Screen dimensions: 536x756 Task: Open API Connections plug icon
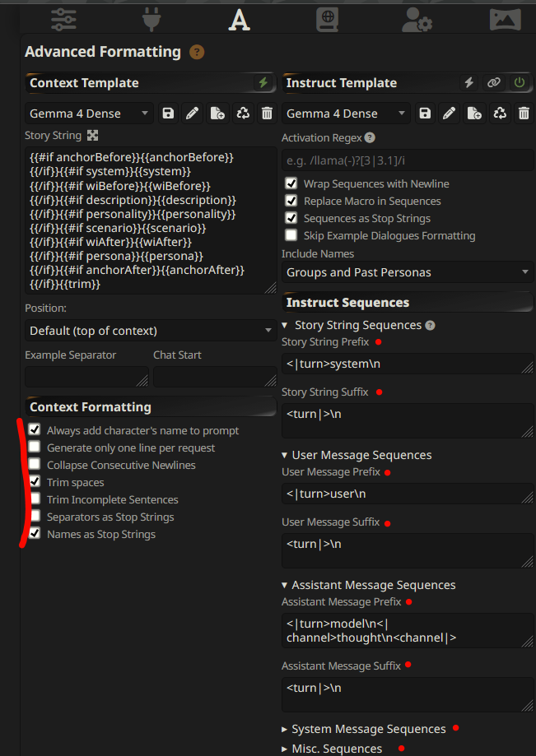151,21
